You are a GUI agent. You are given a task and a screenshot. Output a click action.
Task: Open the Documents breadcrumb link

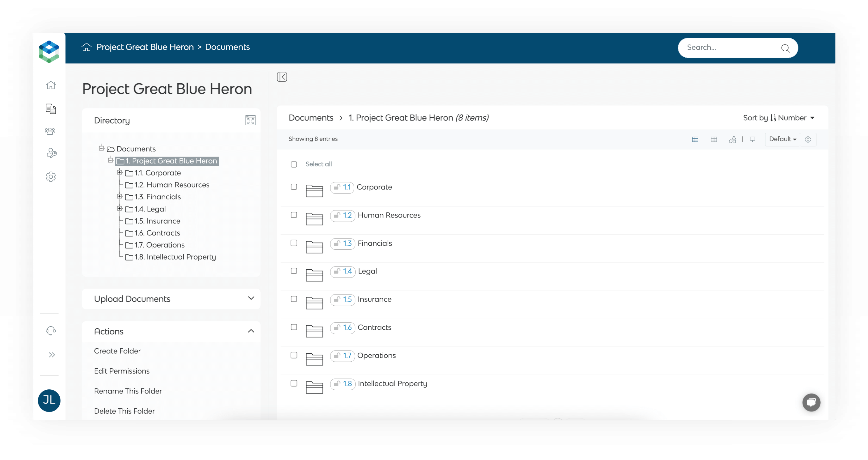point(311,118)
